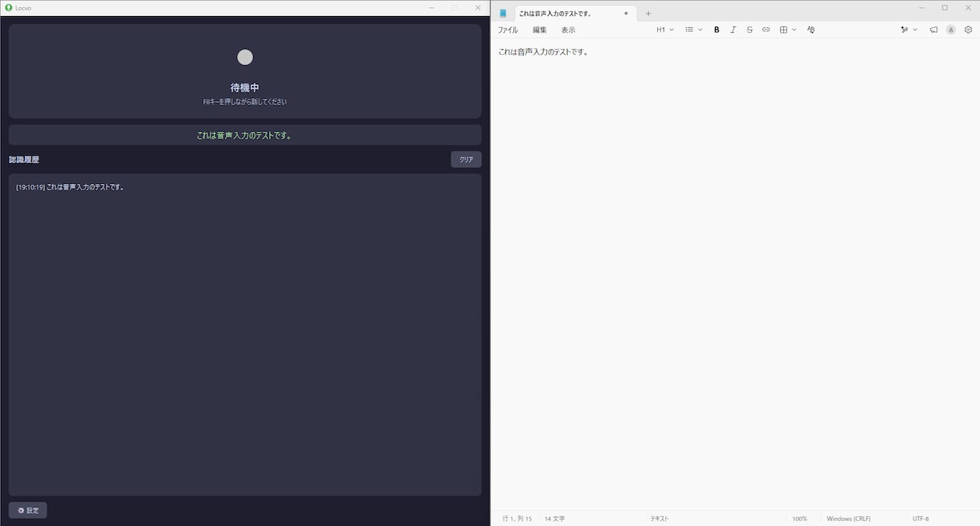Click the 14 文字 character count
The width and height of the screenshot is (980, 526).
[555, 519]
